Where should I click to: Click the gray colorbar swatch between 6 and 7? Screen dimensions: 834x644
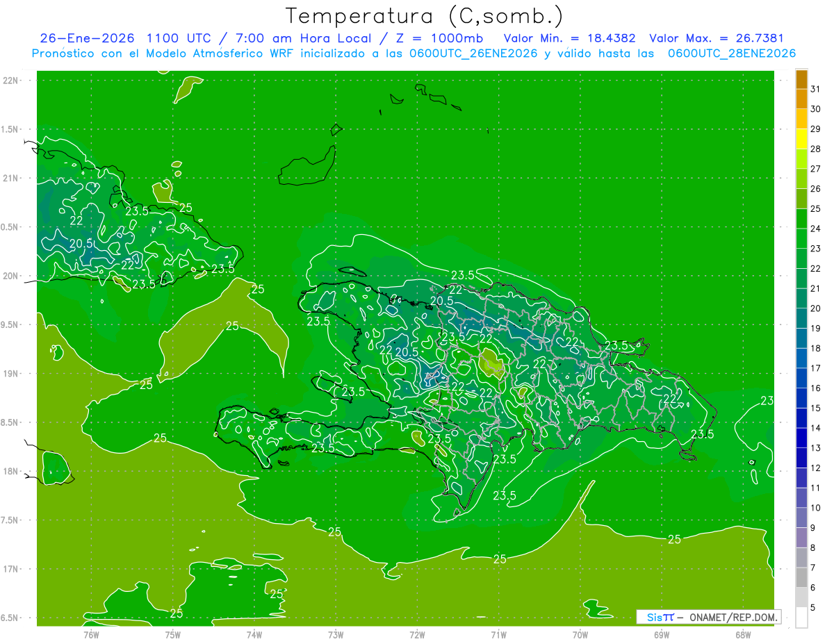801,578
